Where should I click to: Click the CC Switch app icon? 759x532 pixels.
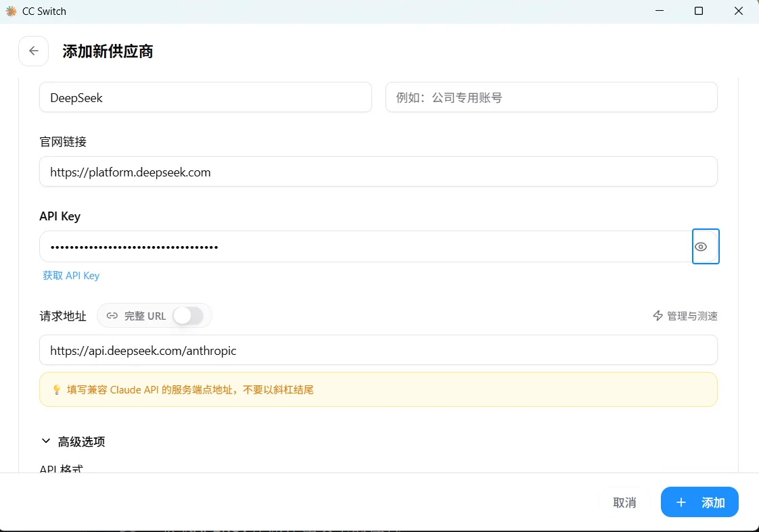click(x=11, y=11)
